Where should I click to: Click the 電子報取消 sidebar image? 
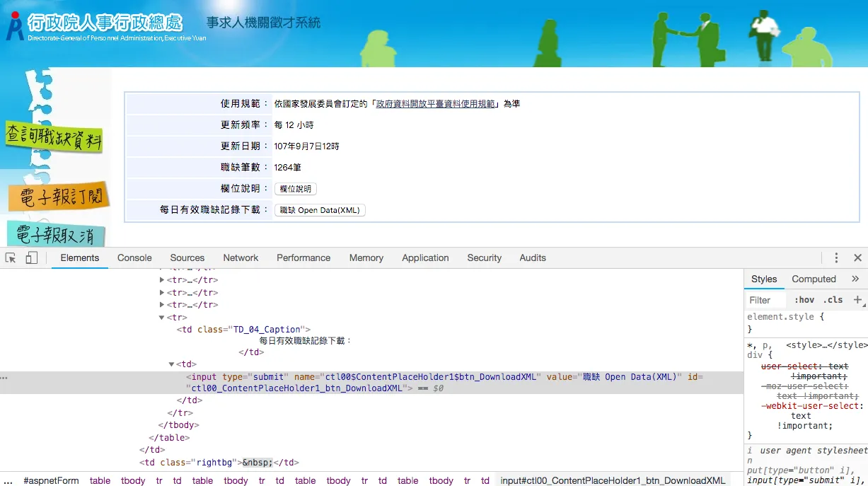pyautogui.click(x=57, y=234)
